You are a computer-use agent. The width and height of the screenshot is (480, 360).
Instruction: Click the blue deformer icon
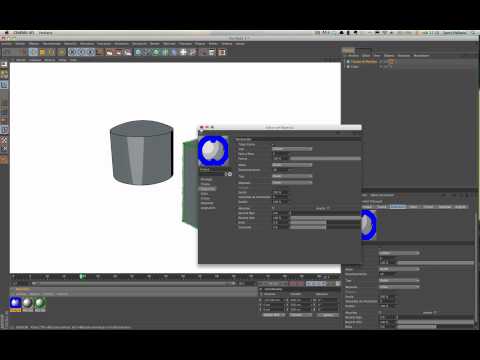click(x=174, y=52)
